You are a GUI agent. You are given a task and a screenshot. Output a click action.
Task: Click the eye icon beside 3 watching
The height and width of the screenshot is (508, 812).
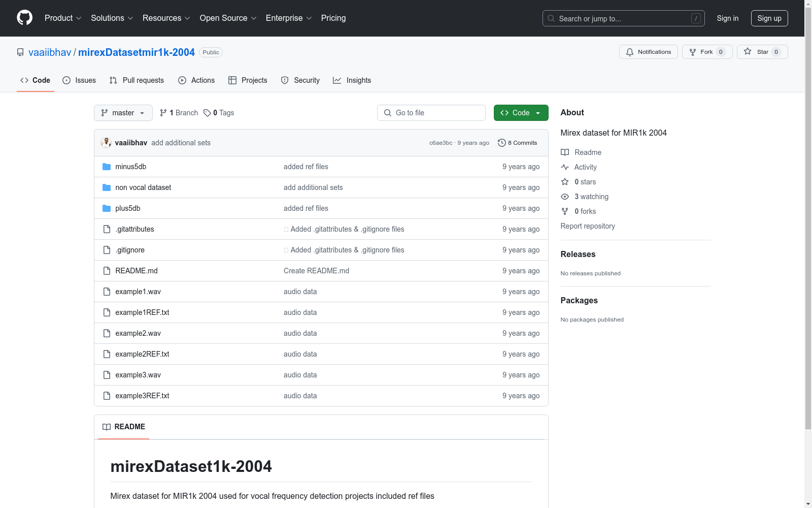[565, 197]
